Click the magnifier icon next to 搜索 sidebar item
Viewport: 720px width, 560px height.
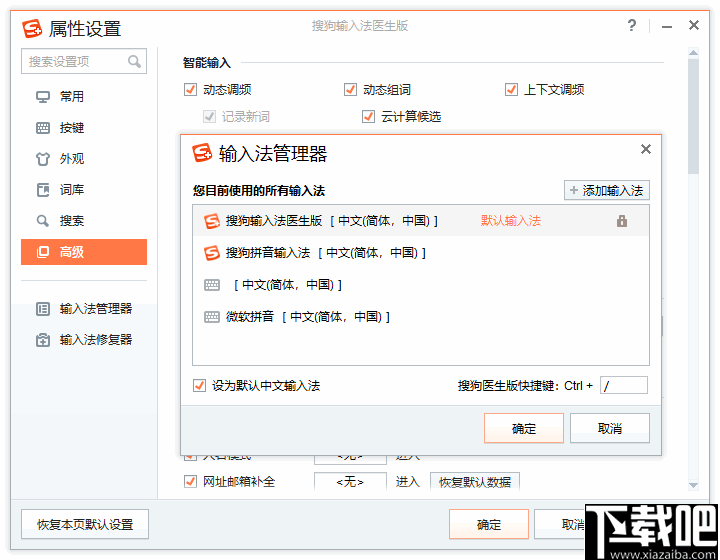pyautogui.click(x=43, y=221)
